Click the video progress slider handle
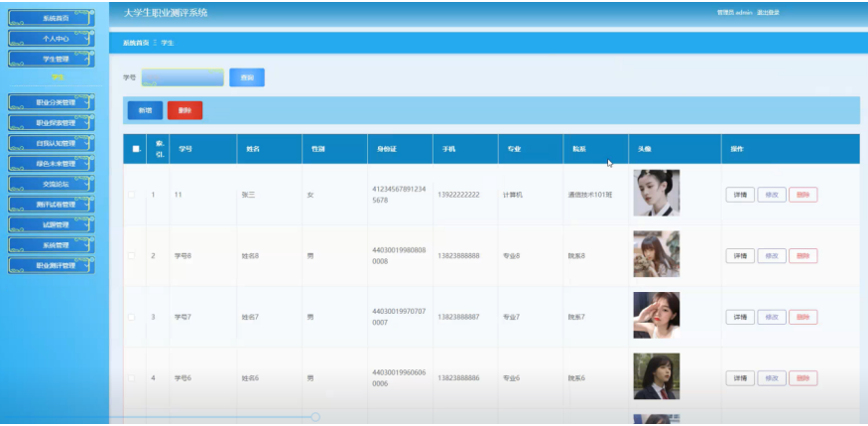The image size is (868, 426). (x=315, y=417)
